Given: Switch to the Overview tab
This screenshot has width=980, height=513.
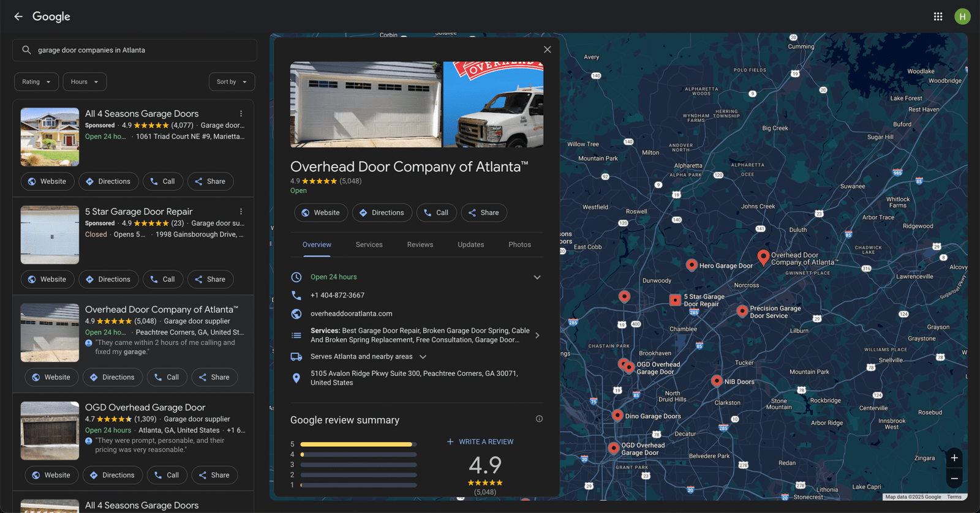Looking at the screenshot, I should 317,245.
